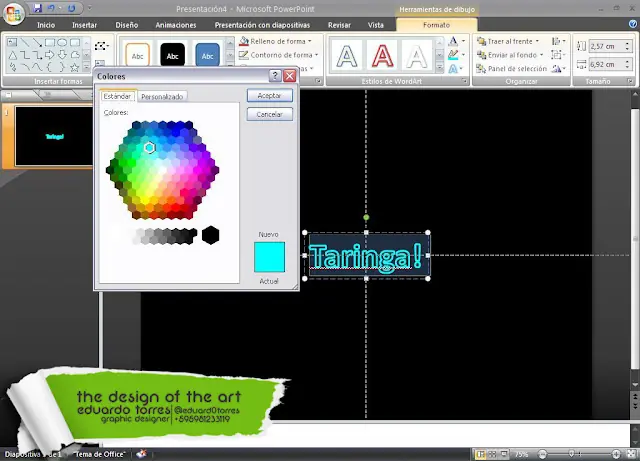Open Presentación con diapositivas tab
640x461 pixels.
[x=262, y=25]
